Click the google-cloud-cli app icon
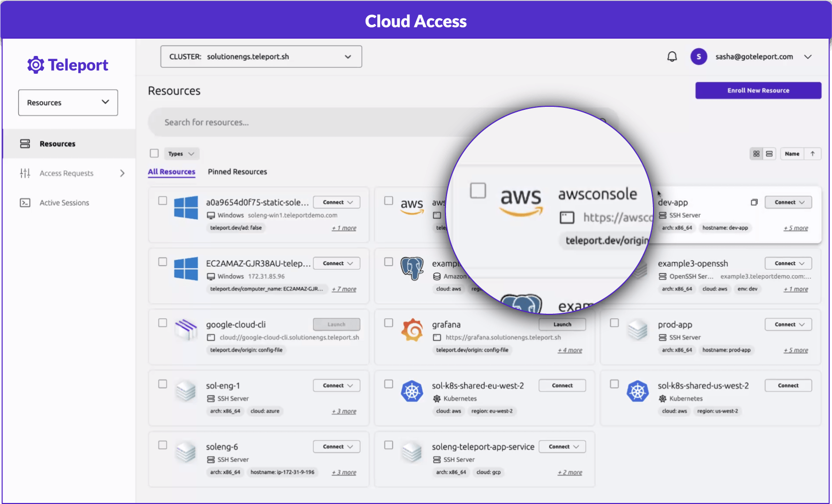 click(x=186, y=330)
